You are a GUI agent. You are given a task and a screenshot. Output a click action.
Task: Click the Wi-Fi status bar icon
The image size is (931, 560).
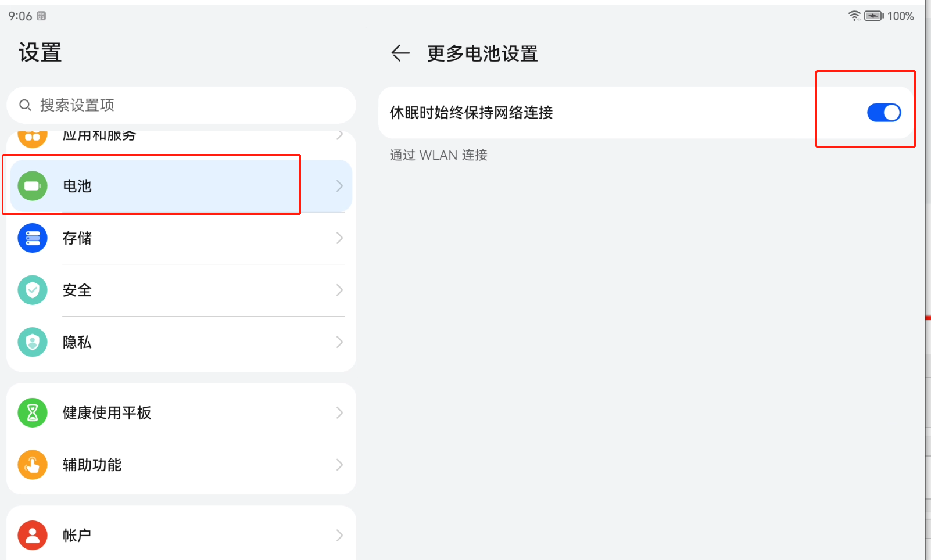pos(854,16)
